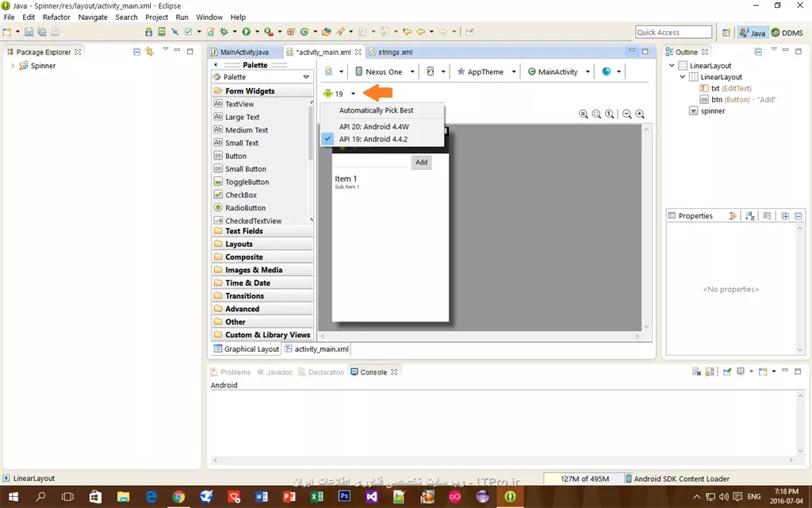The image size is (812, 508).
Task: Click the canvas vertical scrollbar
Action: pyautogui.click(x=645, y=228)
